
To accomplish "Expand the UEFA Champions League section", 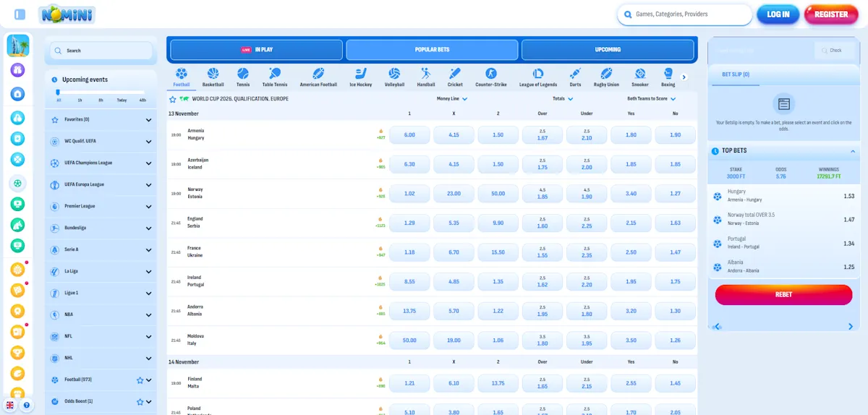I will 101,163.
